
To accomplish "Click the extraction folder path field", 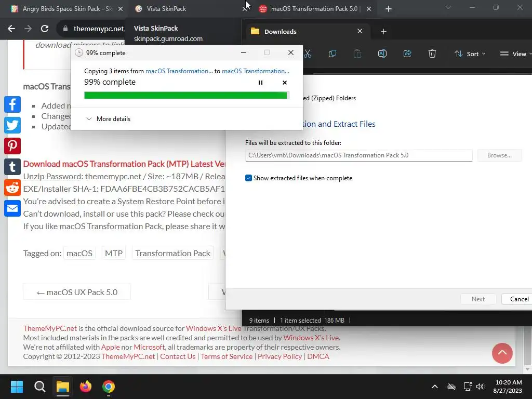I will (x=358, y=155).
